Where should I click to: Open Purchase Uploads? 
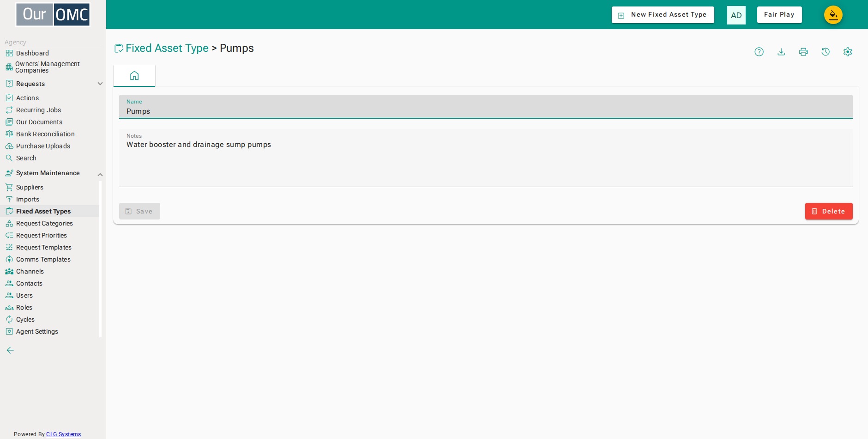(x=43, y=146)
